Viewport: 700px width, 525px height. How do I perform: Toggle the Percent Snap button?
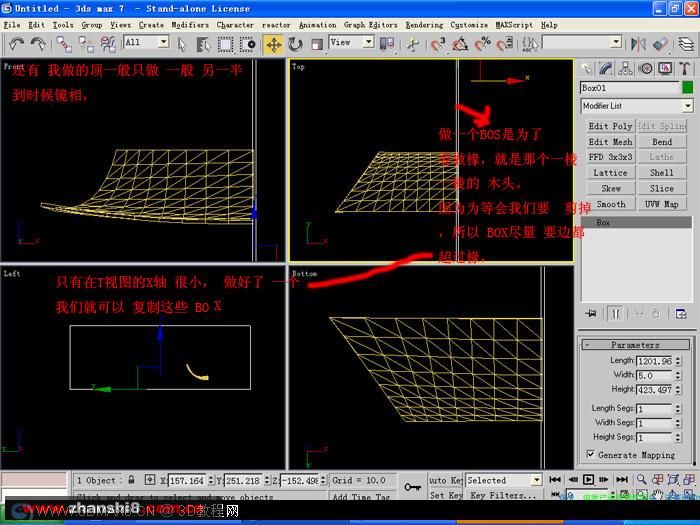[483, 44]
